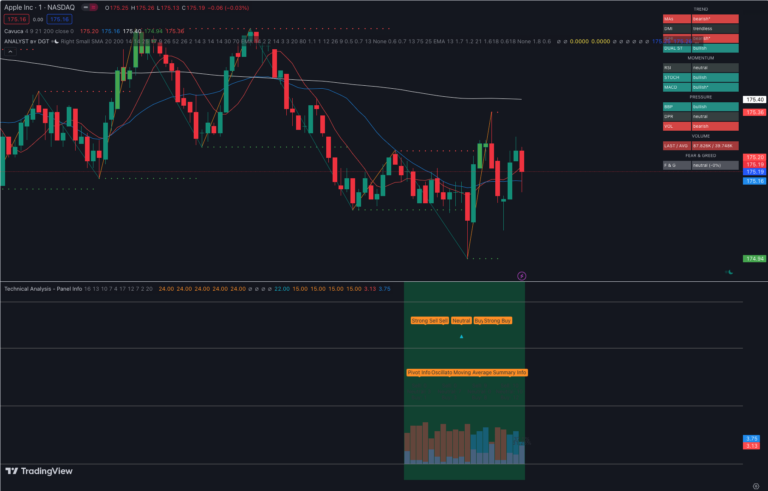This screenshot has height=491, width=768.
Task: Click the white 175.40 price axis label
Action: (753, 100)
